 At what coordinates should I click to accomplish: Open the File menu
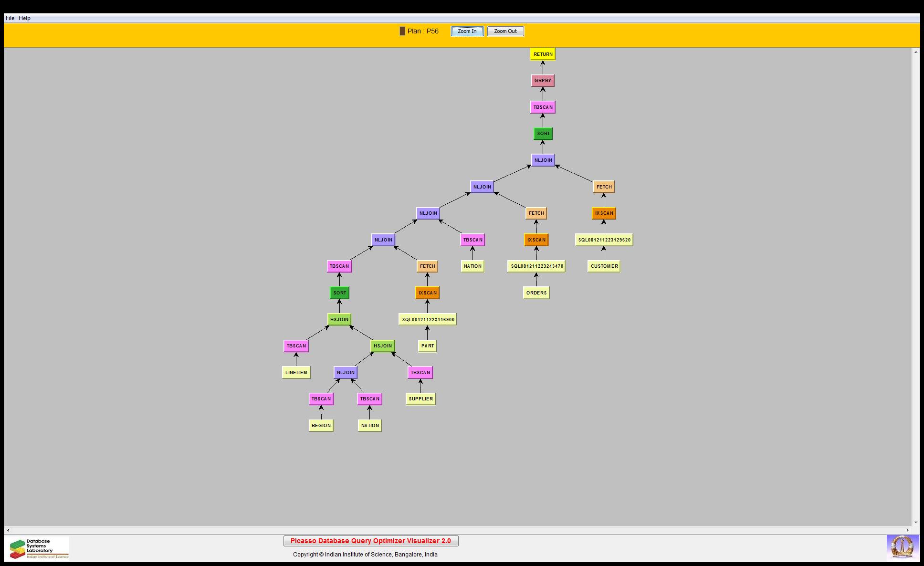pos(10,18)
